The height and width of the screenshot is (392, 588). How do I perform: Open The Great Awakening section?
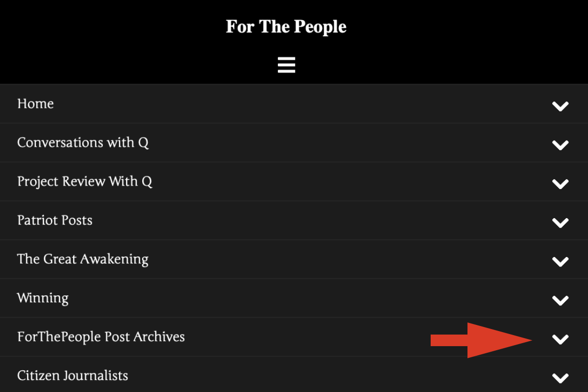[83, 259]
